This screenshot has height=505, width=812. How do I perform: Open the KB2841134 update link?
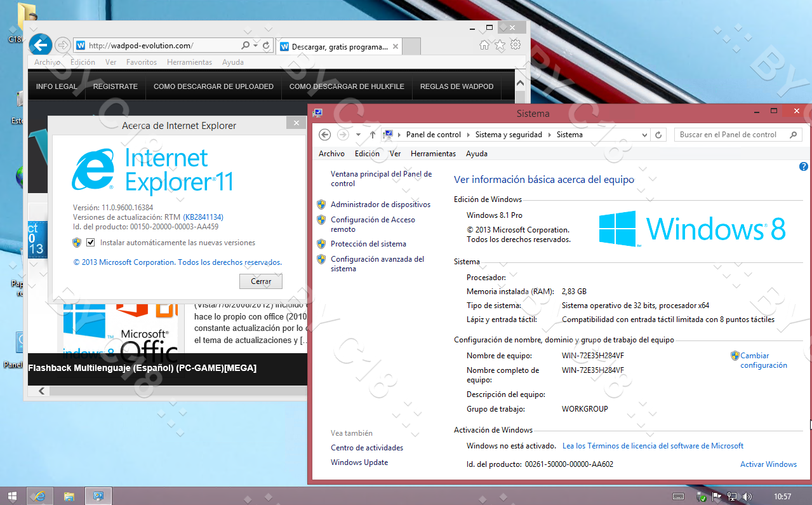click(203, 217)
